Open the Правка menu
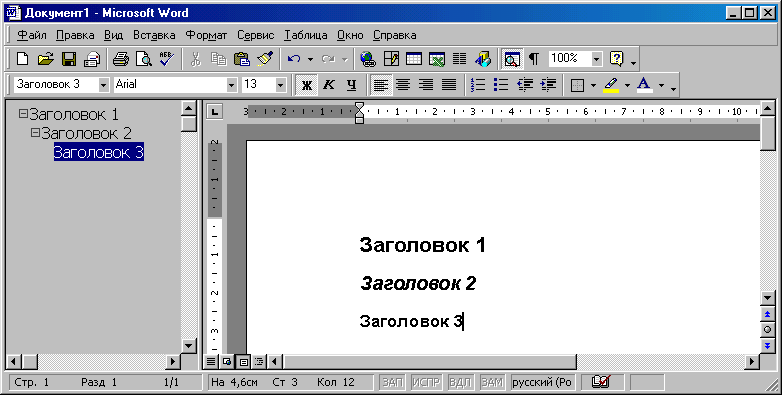Viewport: 782px width, 395px height. click(x=75, y=35)
